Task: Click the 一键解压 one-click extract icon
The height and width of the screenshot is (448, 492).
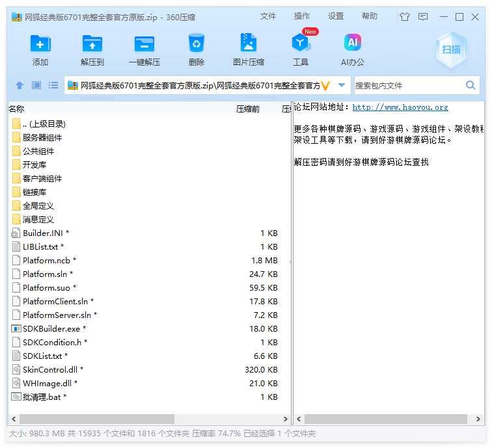Action: click(144, 44)
